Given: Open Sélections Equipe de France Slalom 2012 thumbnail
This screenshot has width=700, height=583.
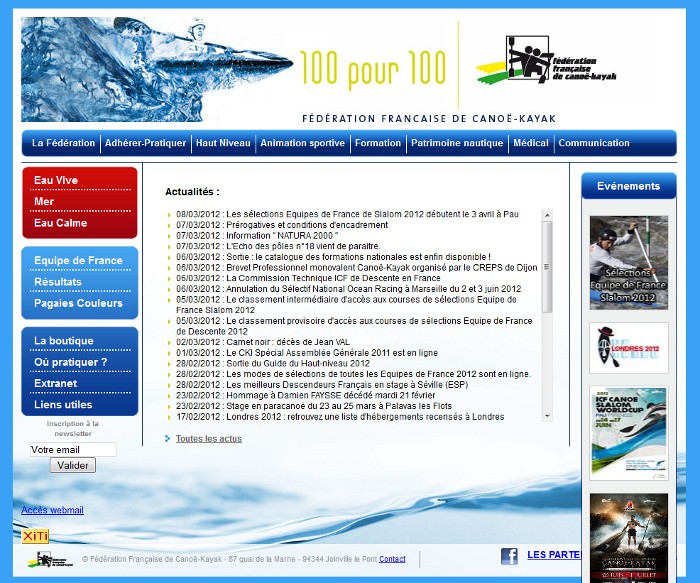Looking at the screenshot, I should coord(629,263).
